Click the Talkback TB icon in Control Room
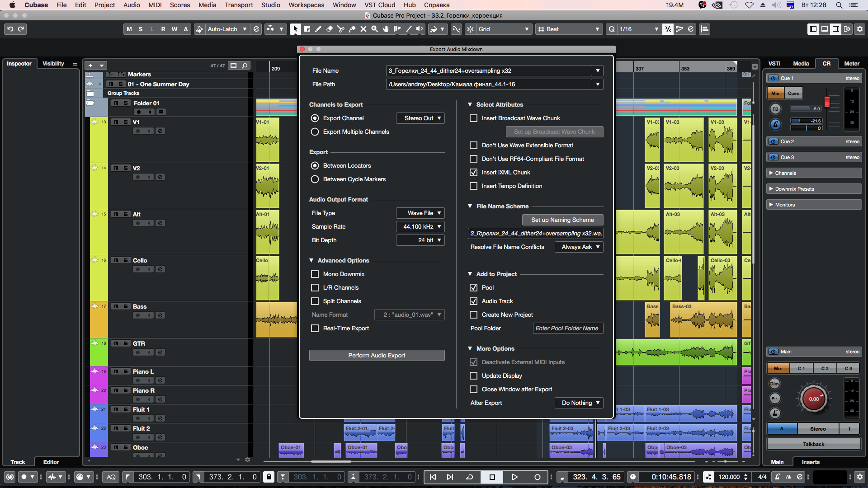The image size is (868, 488). point(775,109)
